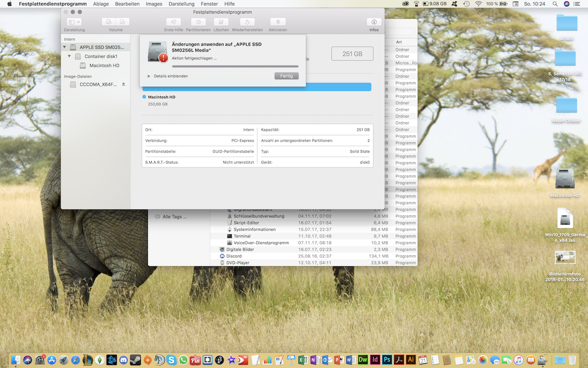Select Alle Tags in Finder sidebar

coord(174,217)
